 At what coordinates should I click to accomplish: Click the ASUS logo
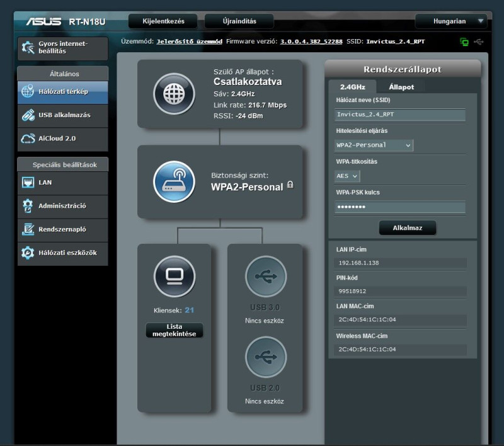click(x=43, y=21)
